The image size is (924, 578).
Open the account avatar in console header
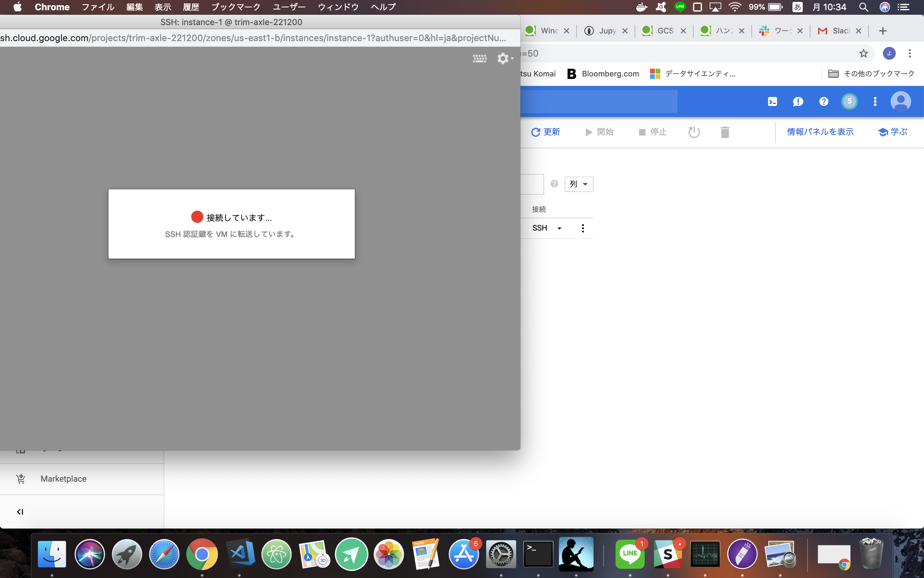(901, 101)
